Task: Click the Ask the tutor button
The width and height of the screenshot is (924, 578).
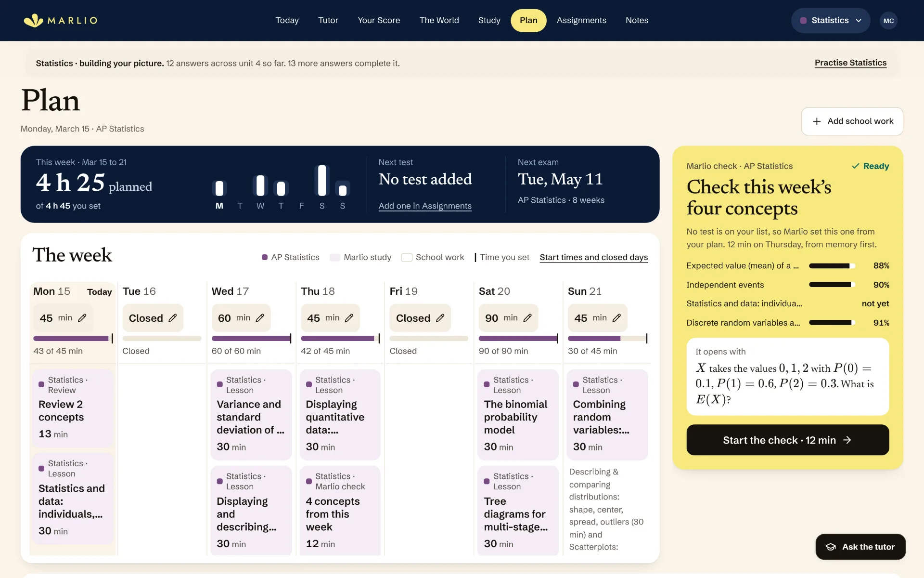Action: click(860, 547)
